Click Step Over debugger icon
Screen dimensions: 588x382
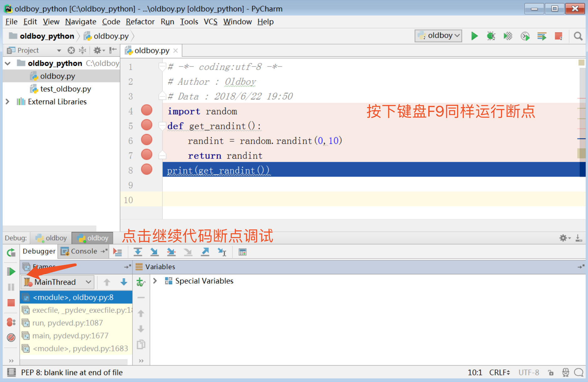tap(138, 252)
